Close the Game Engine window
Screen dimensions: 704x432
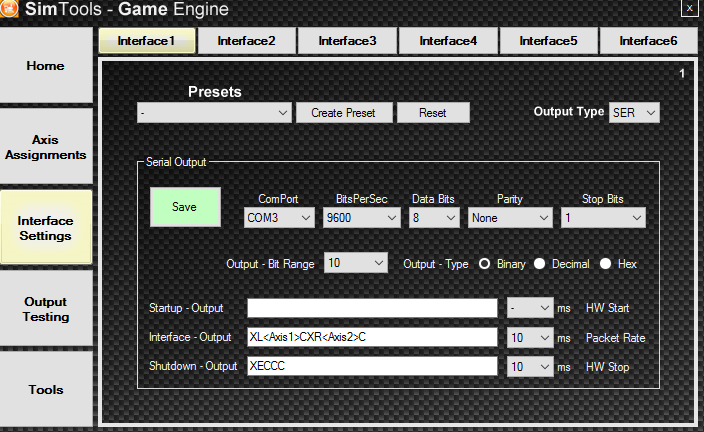pos(689,9)
